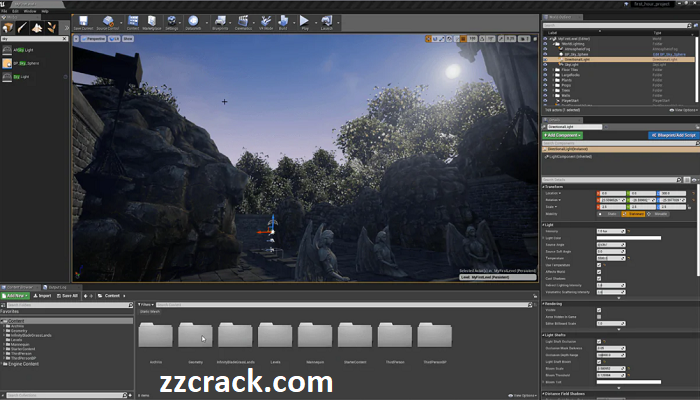Click the Add Component button
The width and height of the screenshot is (700, 400).
[x=562, y=135]
